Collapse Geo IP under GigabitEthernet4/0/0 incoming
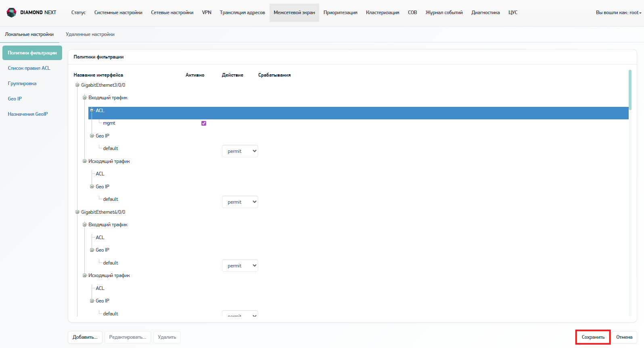Image resolution: width=644 pixels, height=348 pixels. 92,250
